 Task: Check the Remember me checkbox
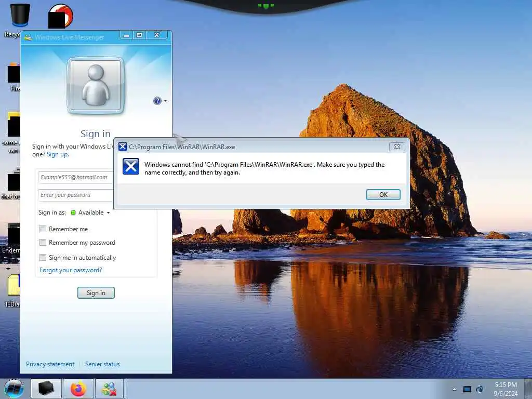[x=43, y=229]
